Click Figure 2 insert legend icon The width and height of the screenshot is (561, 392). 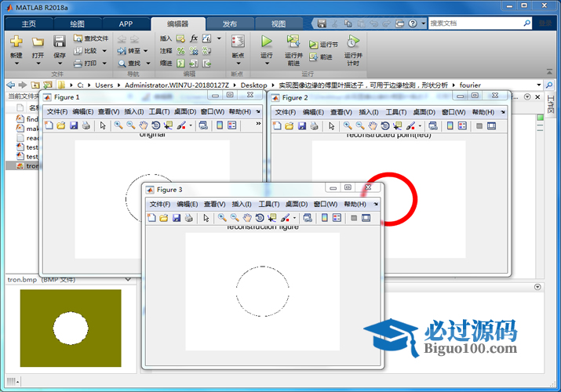point(462,125)
